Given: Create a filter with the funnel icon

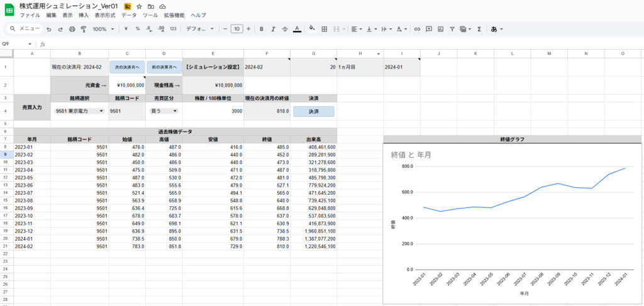Looking at the screenshot, I should coord(452,29).
